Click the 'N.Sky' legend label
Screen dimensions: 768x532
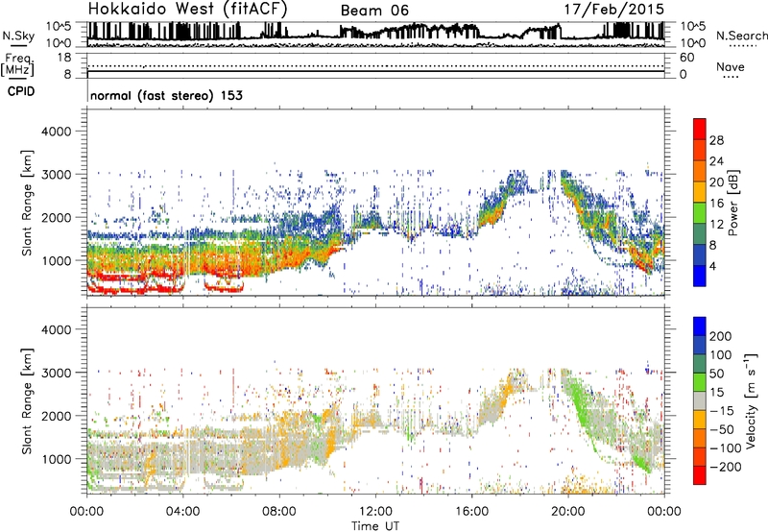click(18, 36)
